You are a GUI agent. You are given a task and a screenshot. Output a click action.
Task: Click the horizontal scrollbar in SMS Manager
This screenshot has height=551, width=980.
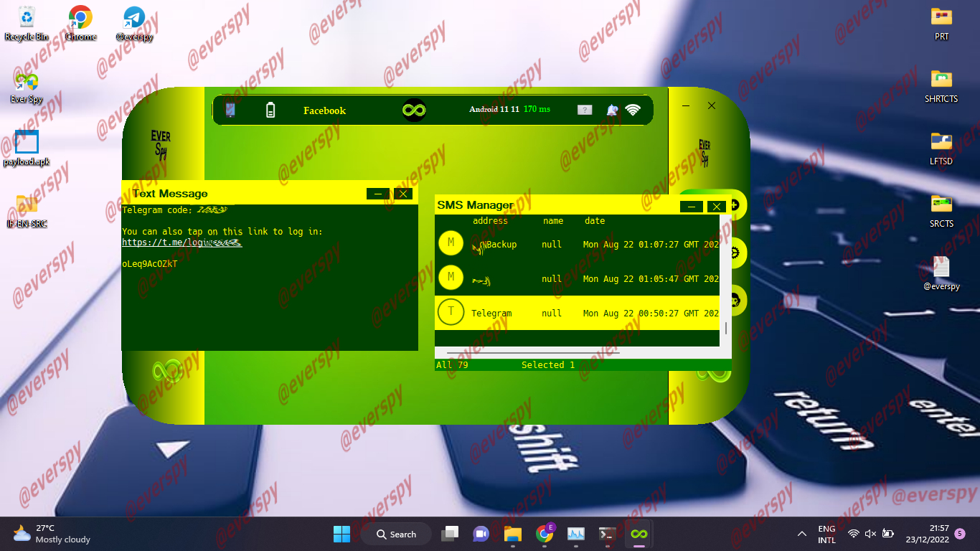tap(533, 352)
